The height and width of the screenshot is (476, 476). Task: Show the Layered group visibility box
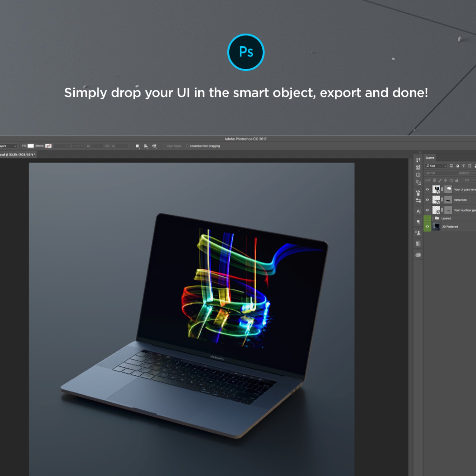click(x=427, y=218)
